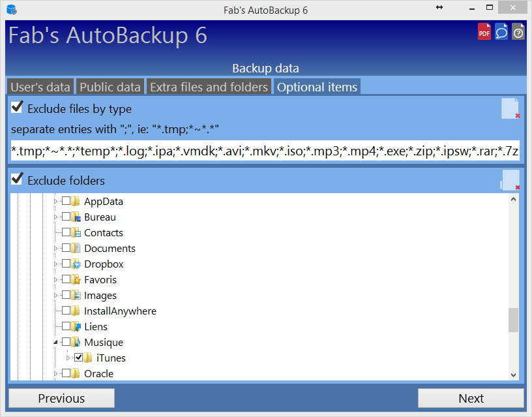Click the Dropbox folder icon

76,264
